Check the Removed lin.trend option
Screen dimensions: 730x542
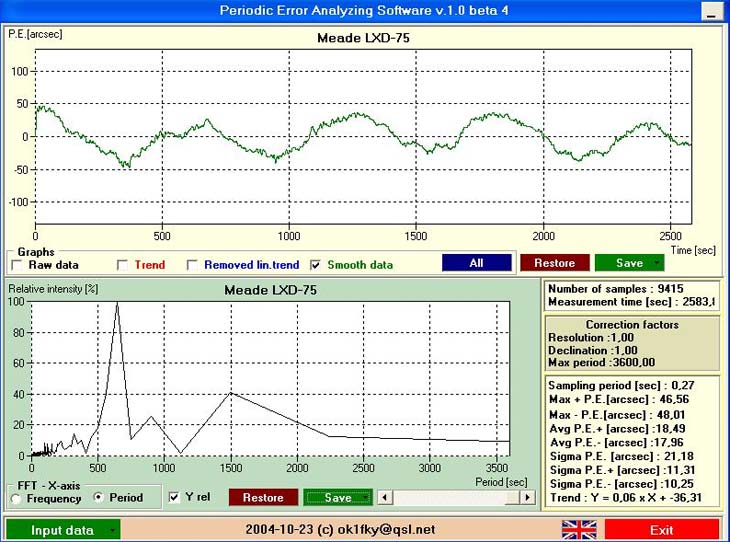coord(192,265)
